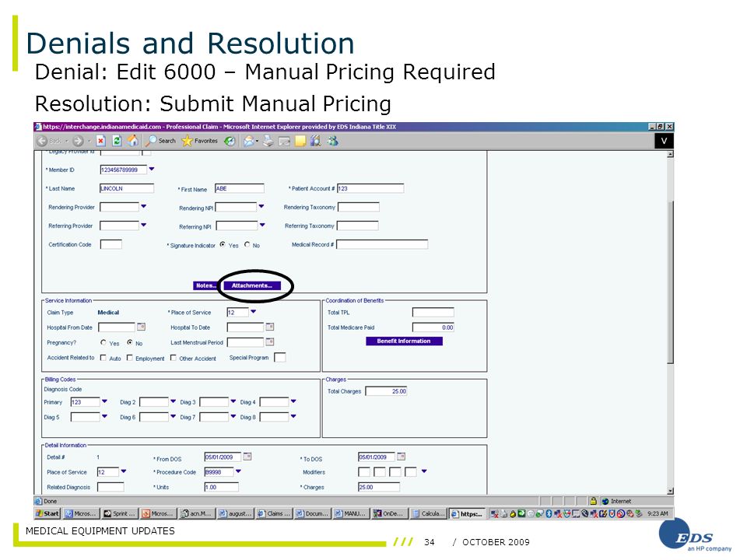The image size is (747, 560).
Task: Select No for Signature Indicator
Action: pos(247,244)
